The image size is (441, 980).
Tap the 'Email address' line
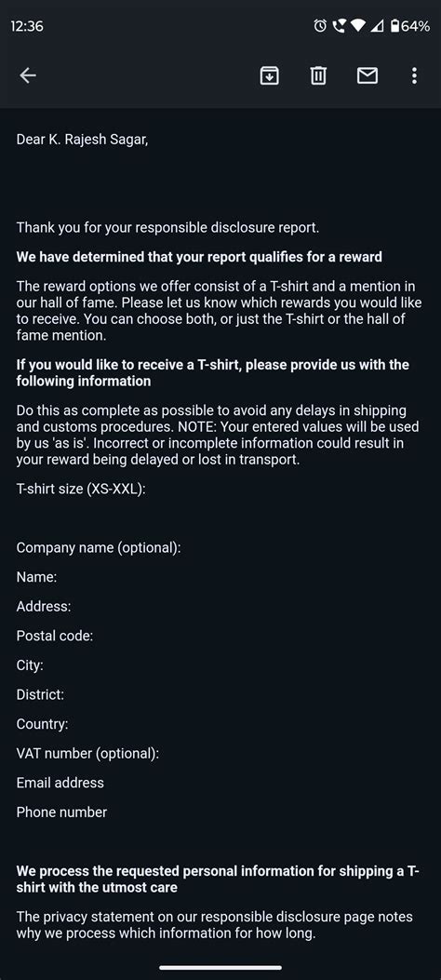pyautogui.click(x=60, y=783)
